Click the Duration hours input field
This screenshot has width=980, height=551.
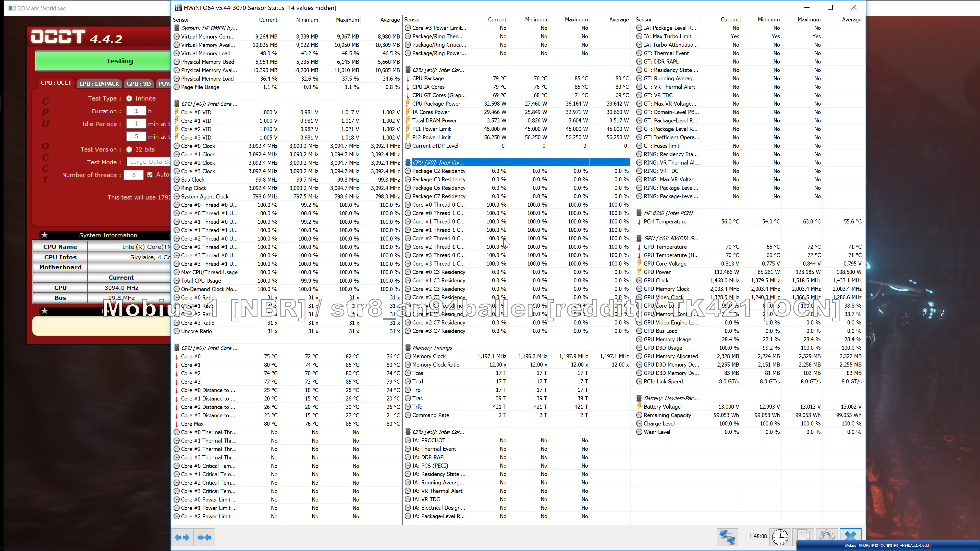click(136, 111)
